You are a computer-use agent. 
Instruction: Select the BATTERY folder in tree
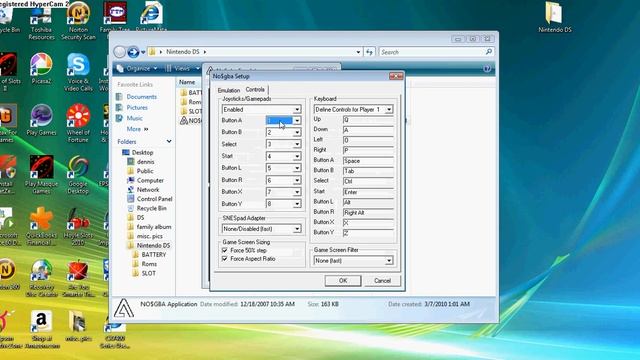coord(153,254)
